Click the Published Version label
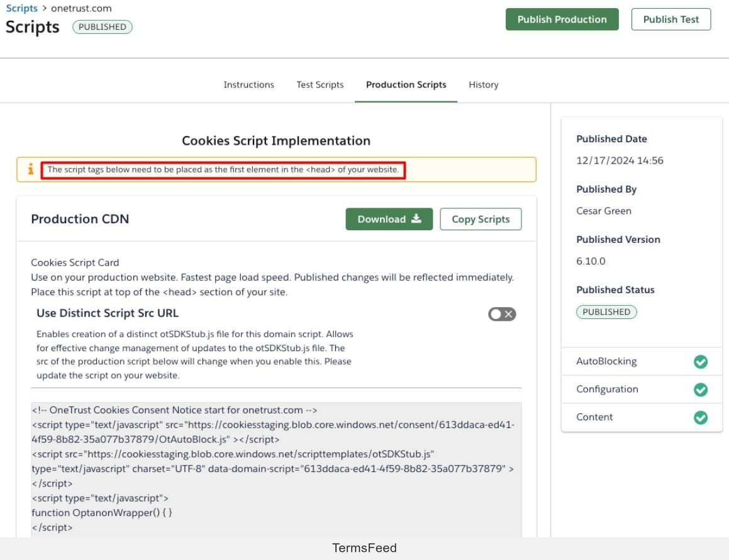 (x=618, y=240)
